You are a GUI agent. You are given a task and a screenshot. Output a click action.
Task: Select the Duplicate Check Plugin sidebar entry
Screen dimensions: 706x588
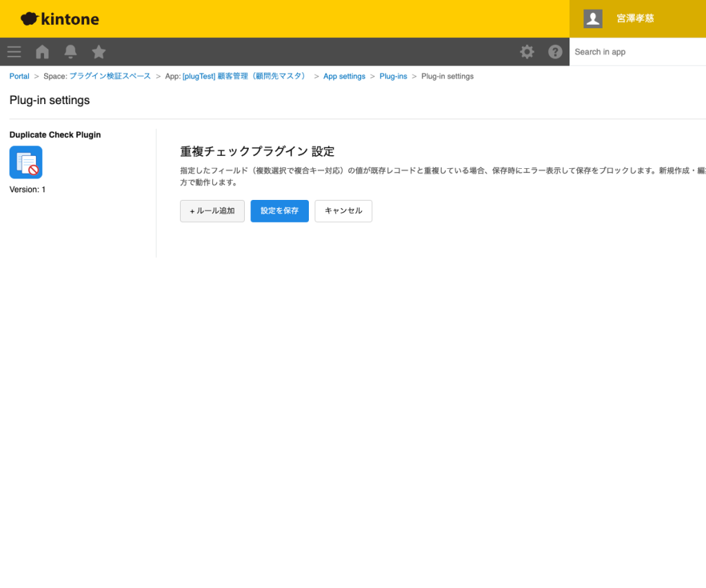pyautogui.click(x=54, y=134)
